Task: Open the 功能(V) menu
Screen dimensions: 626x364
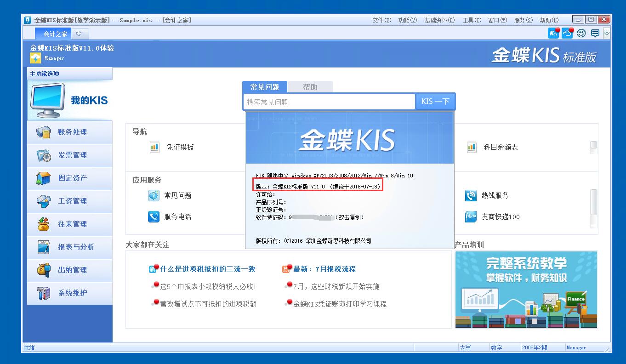Action: (408, 20)
